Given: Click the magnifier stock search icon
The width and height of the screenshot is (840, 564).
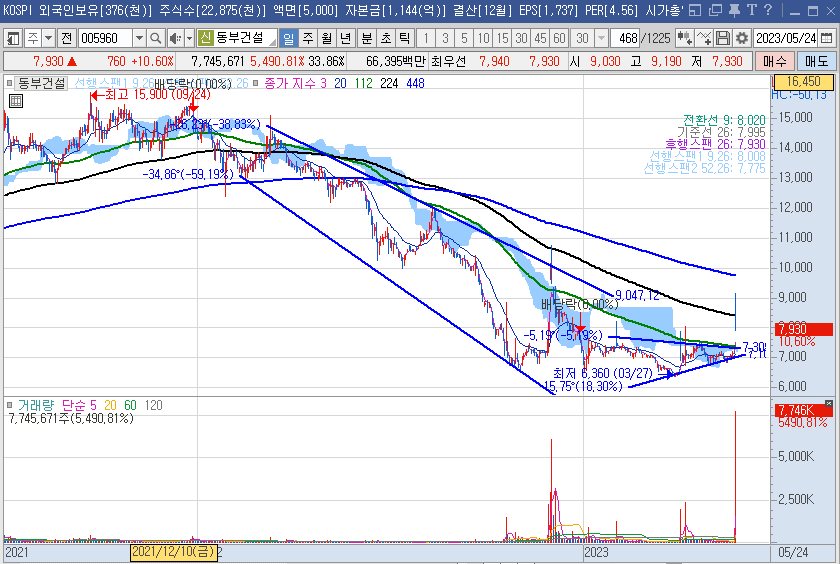Looking at the screenshot, I should (155, 38).
